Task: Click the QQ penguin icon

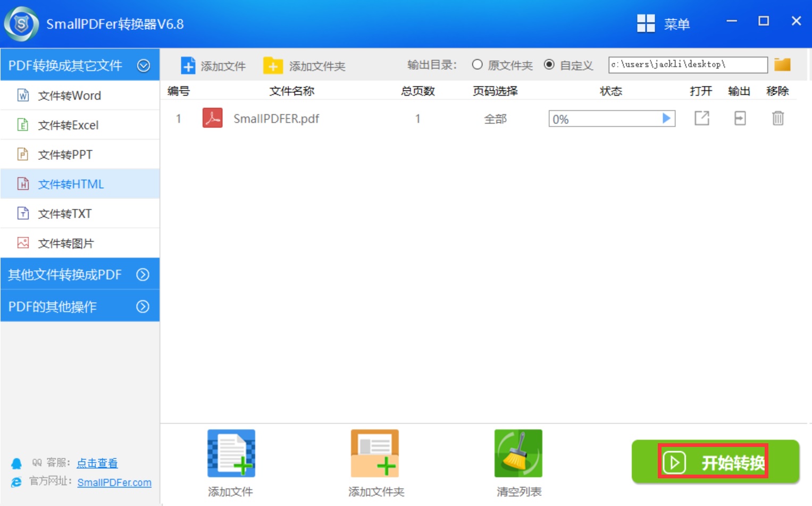Action: click(16, 463)
